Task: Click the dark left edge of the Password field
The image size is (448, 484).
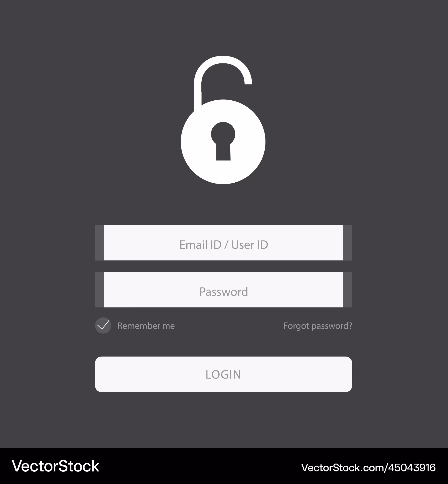Action: 99,290
